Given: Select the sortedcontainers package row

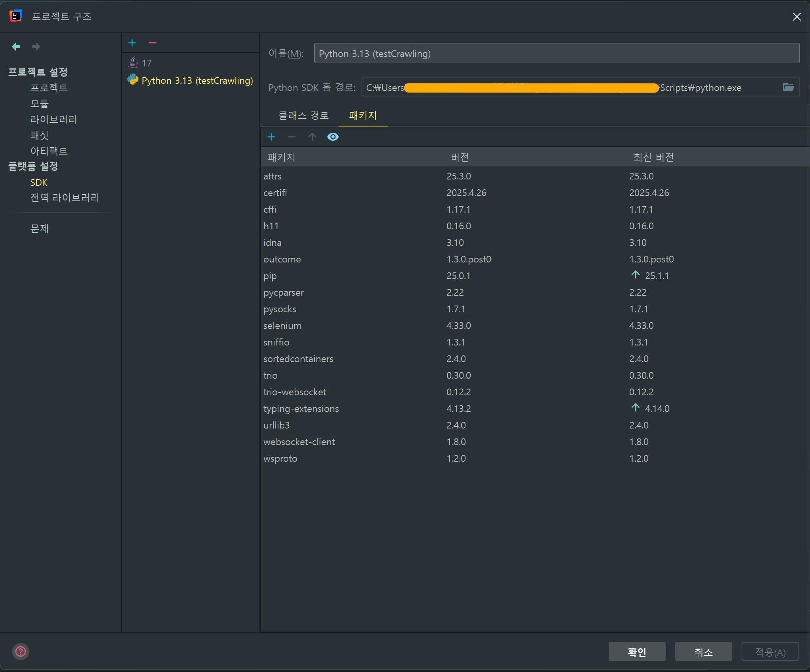Looking at the screenshot, I should pos(535,359).
